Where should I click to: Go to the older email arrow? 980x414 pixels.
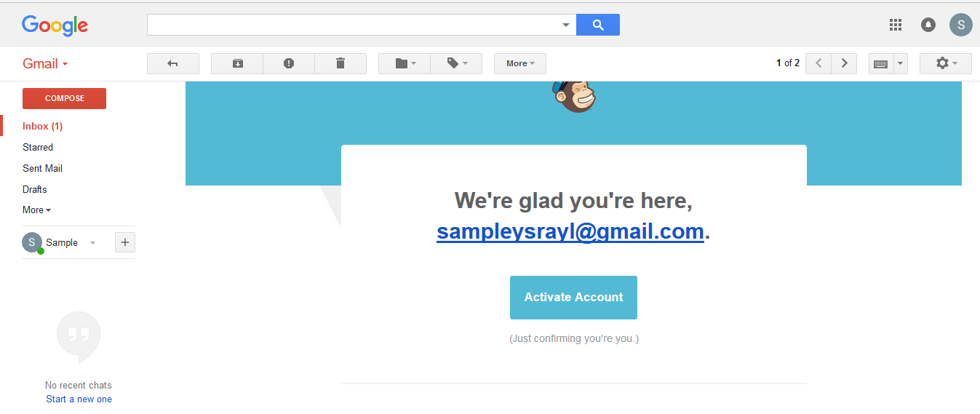[x=844, y=63]
